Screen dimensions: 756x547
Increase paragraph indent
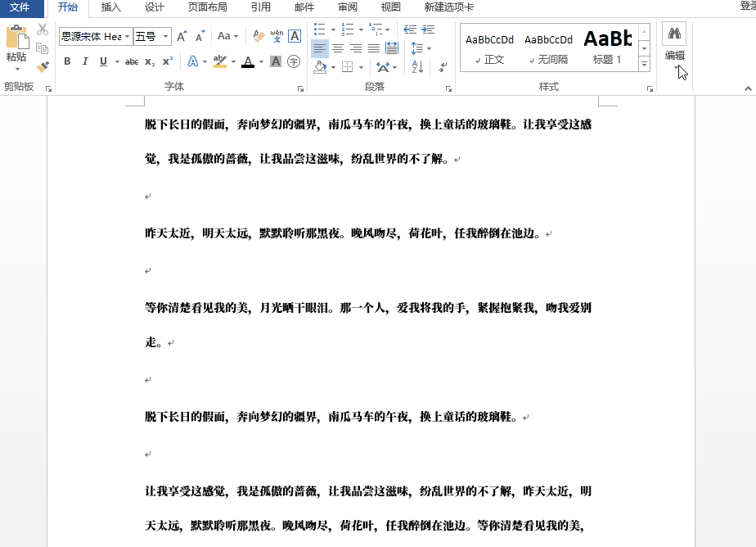tap(428, 29)
